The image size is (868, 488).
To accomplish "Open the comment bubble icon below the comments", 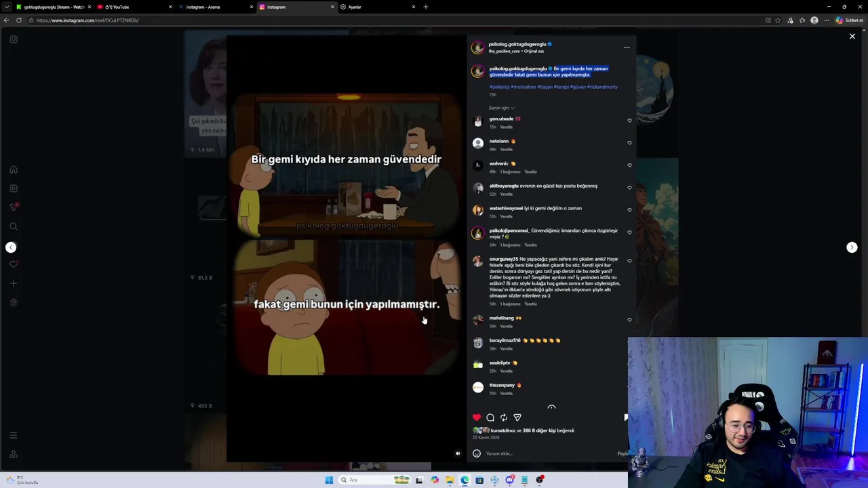I will pyautogui.click(x=490, y=418).
